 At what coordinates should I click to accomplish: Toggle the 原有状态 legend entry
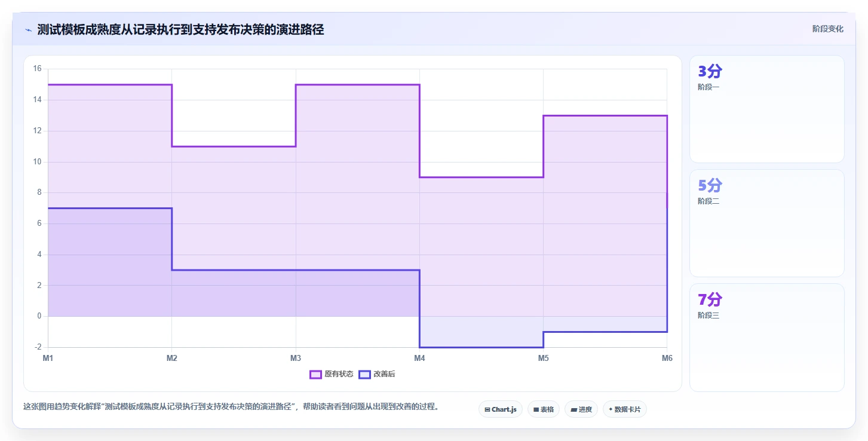coord(331,375)
